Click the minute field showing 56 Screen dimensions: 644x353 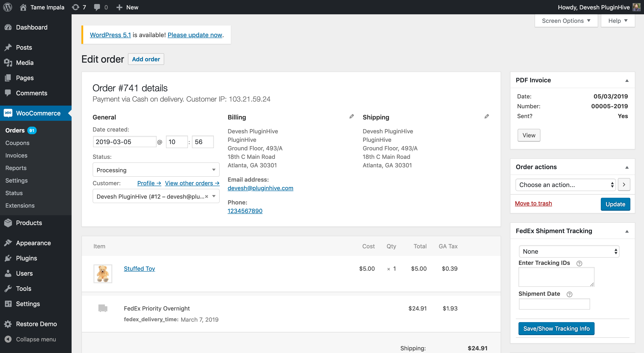(x=203, y=142)
